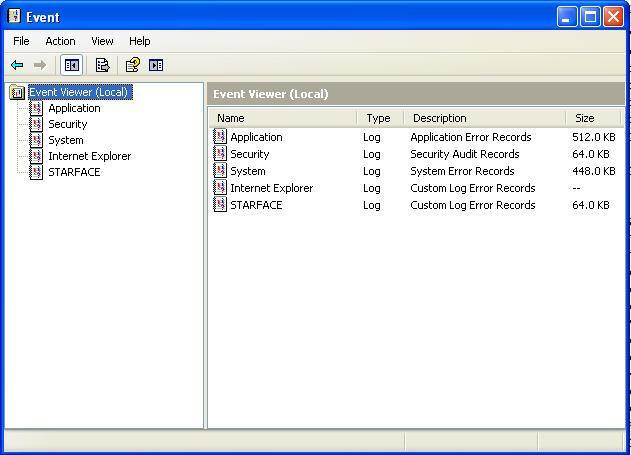Select System label in the left tree

(66, 140)
